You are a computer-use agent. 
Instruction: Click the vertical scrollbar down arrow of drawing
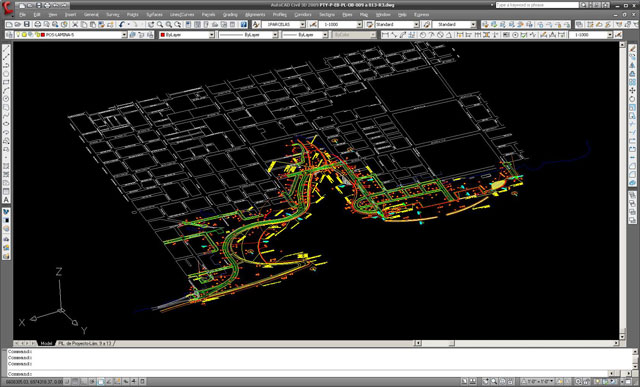622,337
